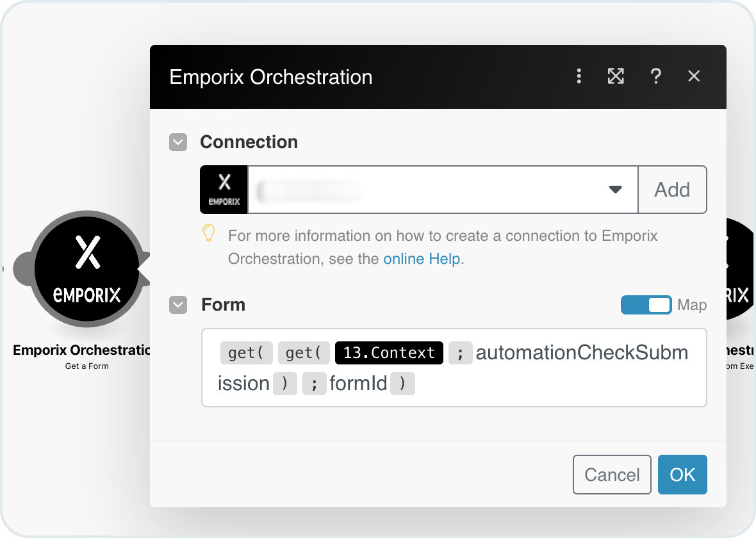Click the Get a Form module subtitle
The height and width of the screenshot is (538, 756).
tap(86, 366)
